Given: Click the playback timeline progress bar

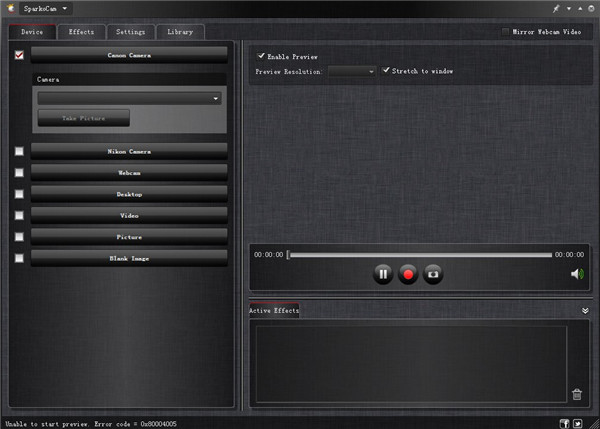Looking at the screenshot, I should point(420,254).
